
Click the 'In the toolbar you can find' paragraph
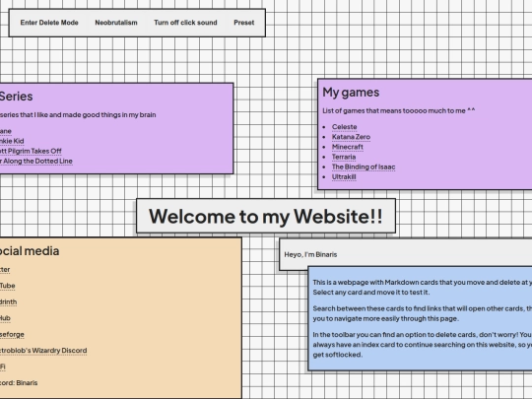click(x=422, y=345)
